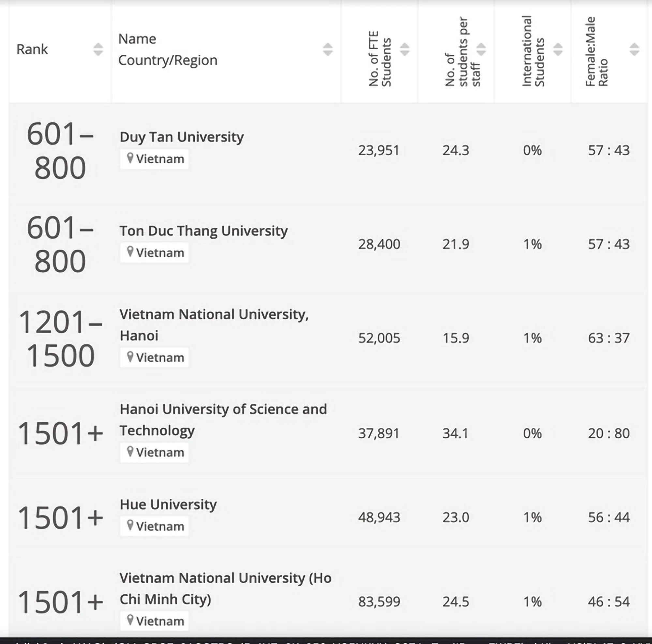652x644 pixels.
Task: Open Duy Tan University link
Action: click(182, 137)
